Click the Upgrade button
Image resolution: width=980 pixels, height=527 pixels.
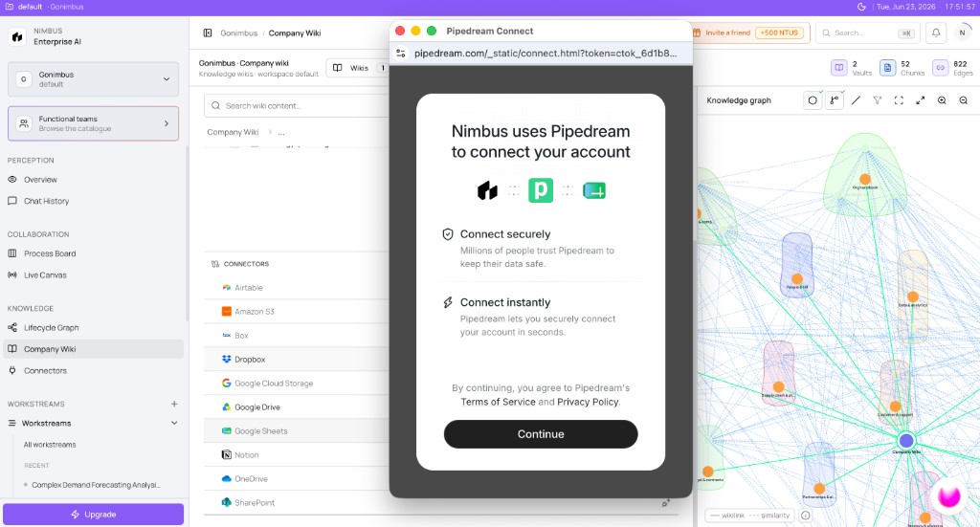[93, 515]
